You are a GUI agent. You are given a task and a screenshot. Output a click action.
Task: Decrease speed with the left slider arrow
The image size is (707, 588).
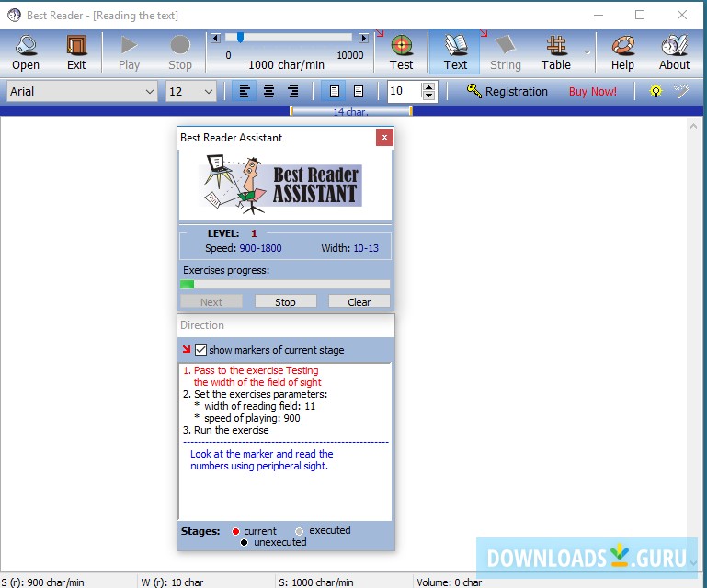[x=216, y=38]
